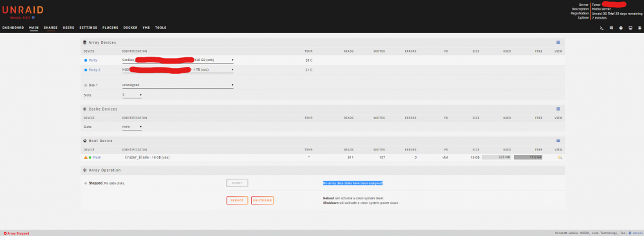Click the Parity 2 temperature 21 C
The height and width of the screenshot is (236, 644).
click(309, 70)
